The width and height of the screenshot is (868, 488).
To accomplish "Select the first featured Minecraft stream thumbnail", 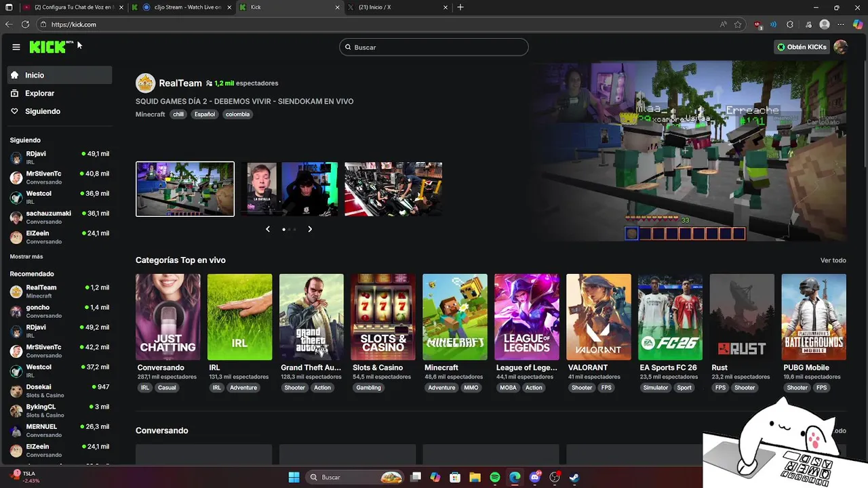I will click(x=185, y=189).
